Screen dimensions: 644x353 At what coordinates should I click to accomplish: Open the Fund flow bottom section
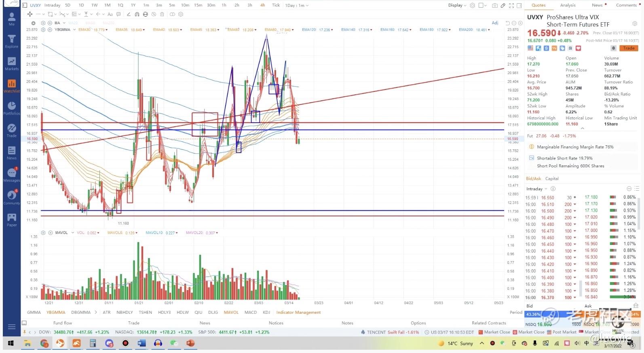[x=63, y=323]
